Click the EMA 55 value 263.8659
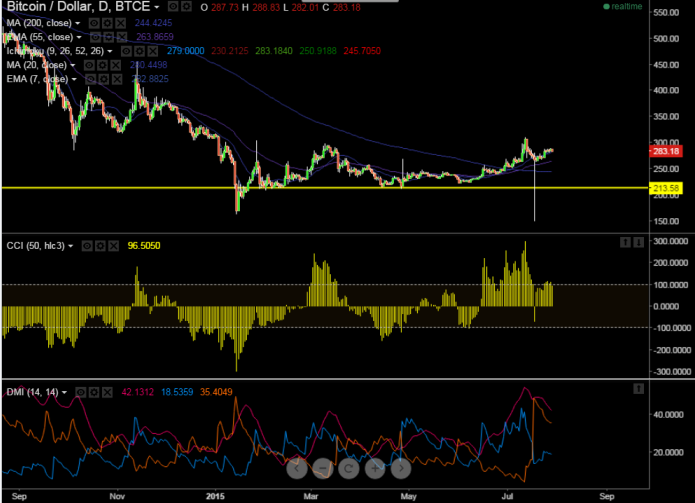 [155, 37]
